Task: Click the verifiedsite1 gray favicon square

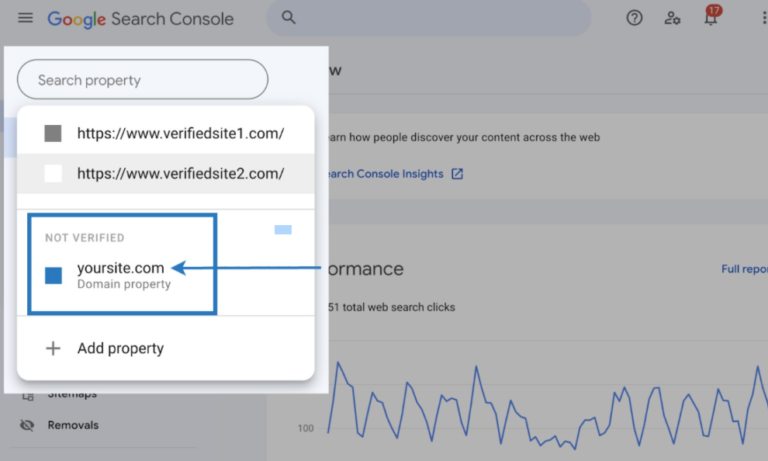Action: point(53,133)
